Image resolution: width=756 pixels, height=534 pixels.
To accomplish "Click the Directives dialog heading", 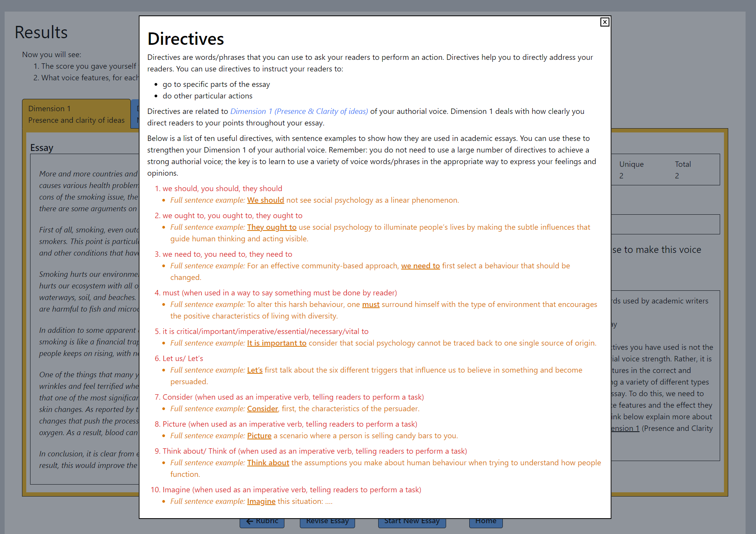I will (186, 39).
